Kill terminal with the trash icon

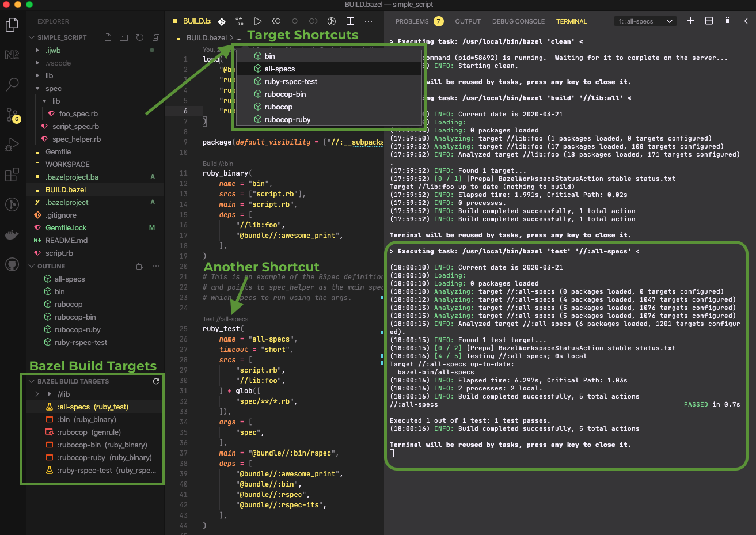coord(727,21)
